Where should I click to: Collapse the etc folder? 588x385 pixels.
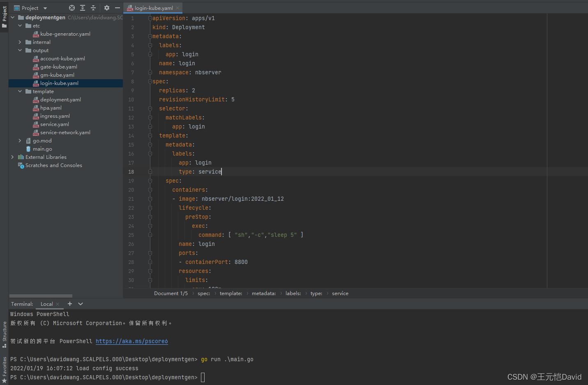coord(20,25)
